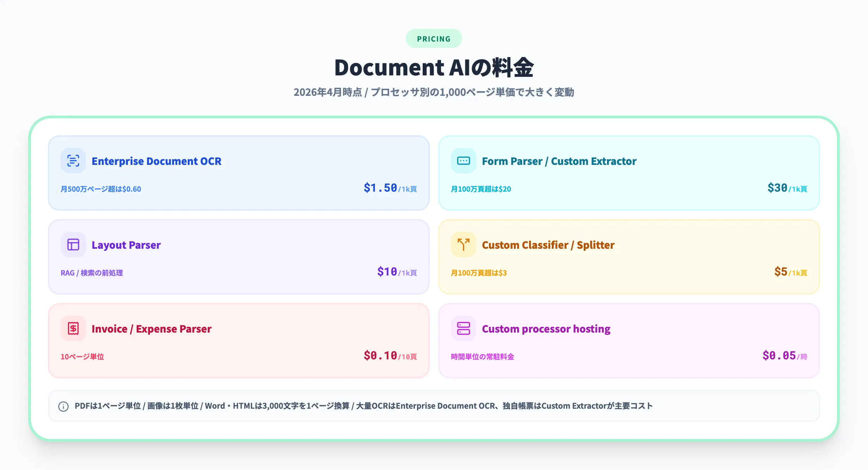Click the Form Parser card reader icon

click(463, 160)
